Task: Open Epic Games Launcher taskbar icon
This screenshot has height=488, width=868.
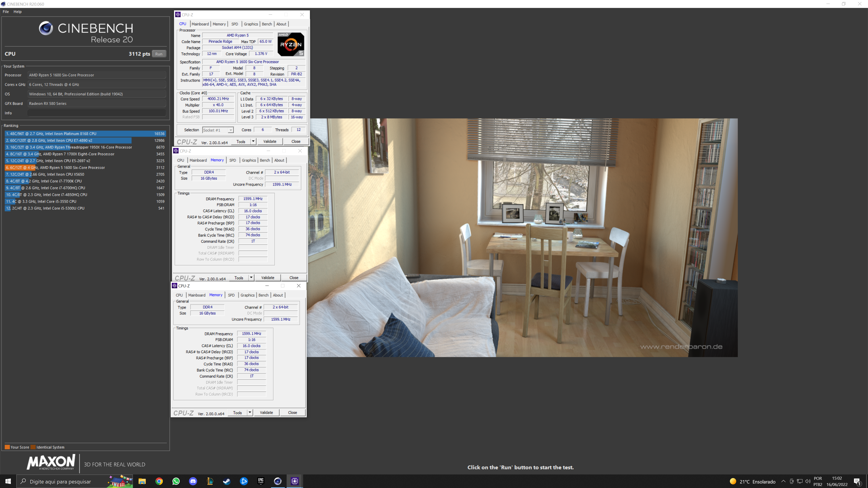Action: 260,481
